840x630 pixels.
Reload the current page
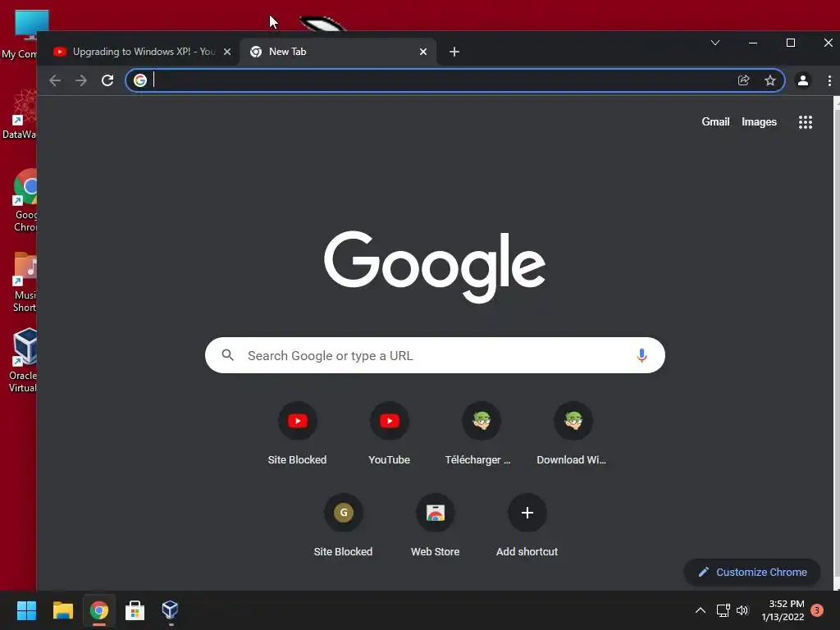click(107, 80)
